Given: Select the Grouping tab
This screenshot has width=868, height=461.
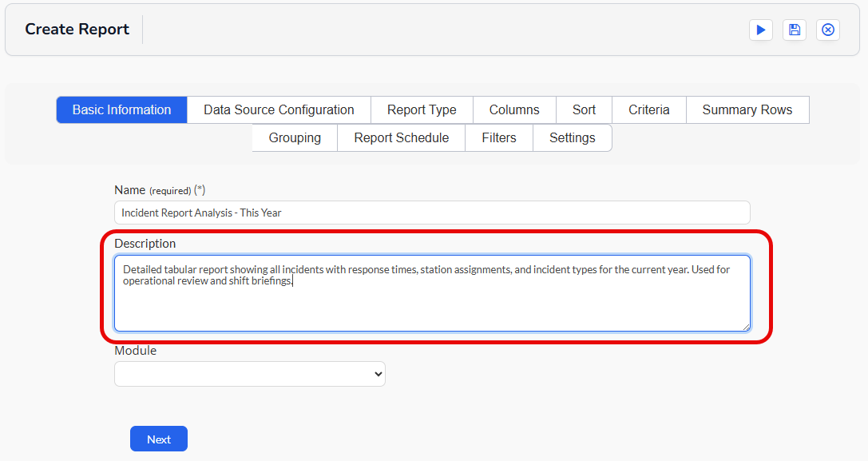Looking at the screenshot, I should click(295, 137).
